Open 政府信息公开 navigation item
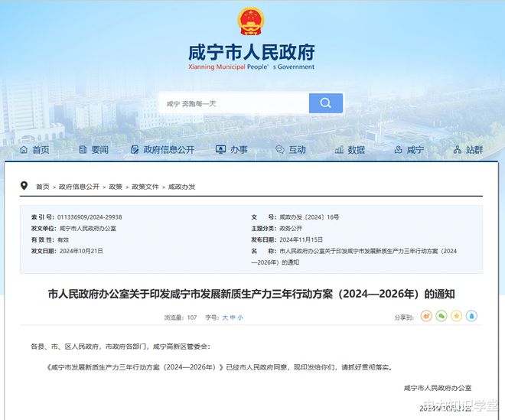Image resolution: width=505 pixels, height=420 pixels. 169,150
